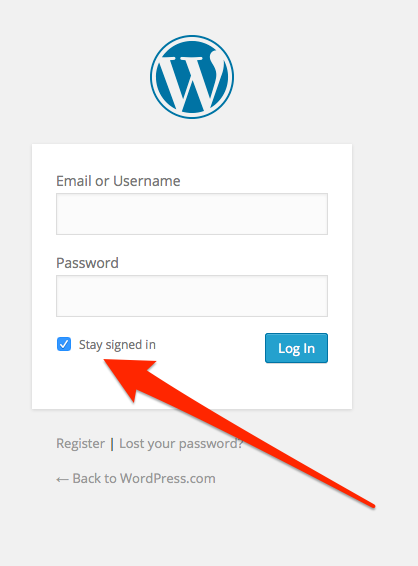Click the Stay signed in label text
The image size is (418, 566).
tap(117, 345)
